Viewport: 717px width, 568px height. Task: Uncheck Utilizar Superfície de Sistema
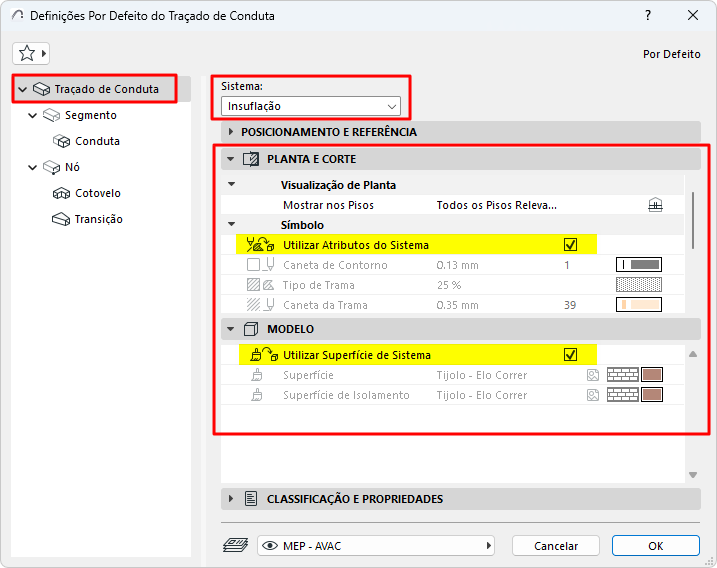[x=570, y=354]
